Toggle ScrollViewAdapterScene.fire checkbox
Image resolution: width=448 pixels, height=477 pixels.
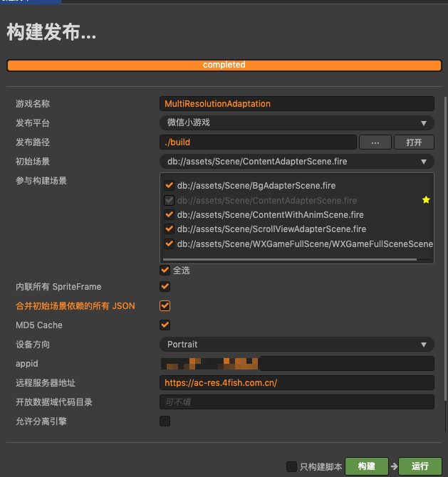coord(169,229)
